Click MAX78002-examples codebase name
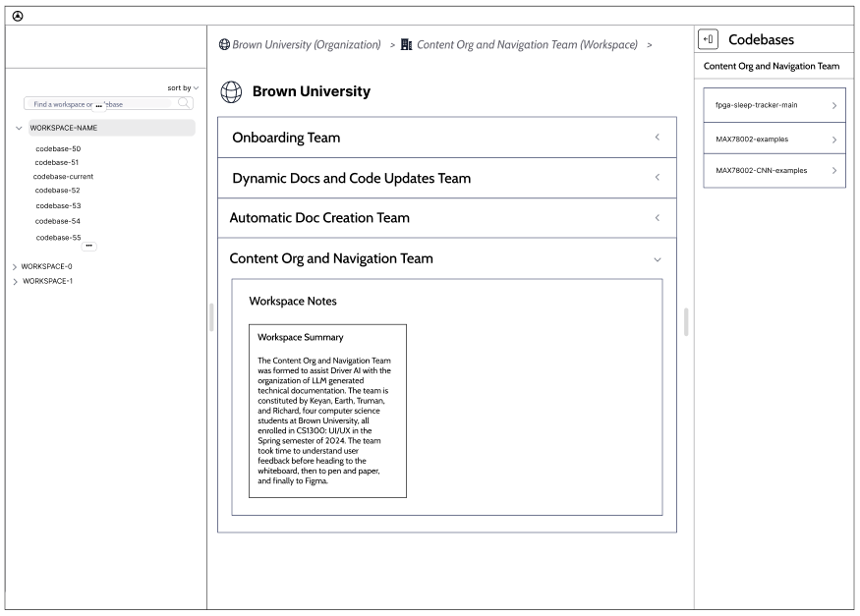 coord(752,140)
